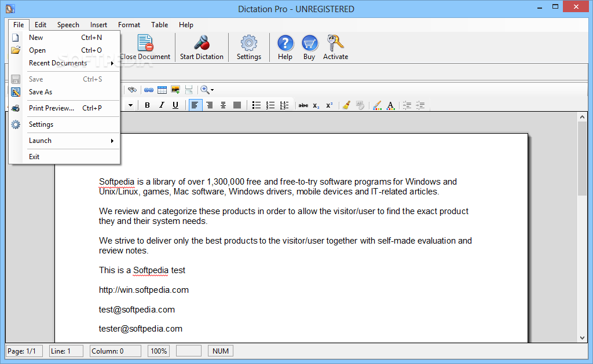Pick font color with A icon

391,105
